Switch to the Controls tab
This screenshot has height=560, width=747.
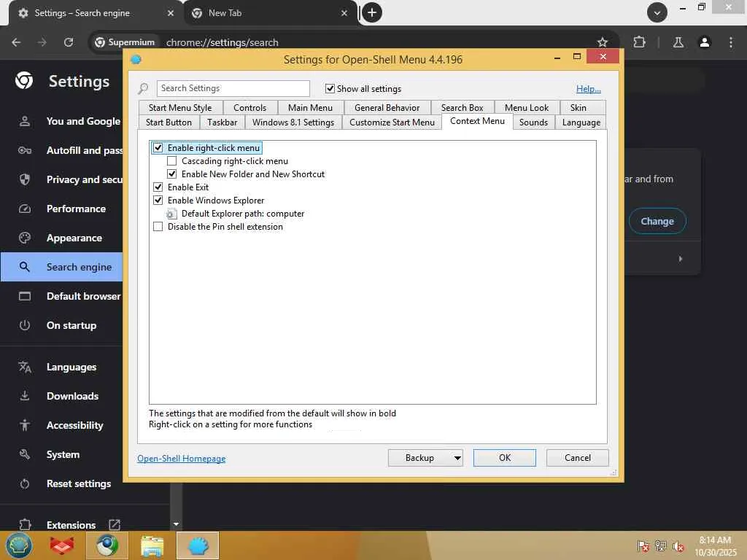(249, 108)
